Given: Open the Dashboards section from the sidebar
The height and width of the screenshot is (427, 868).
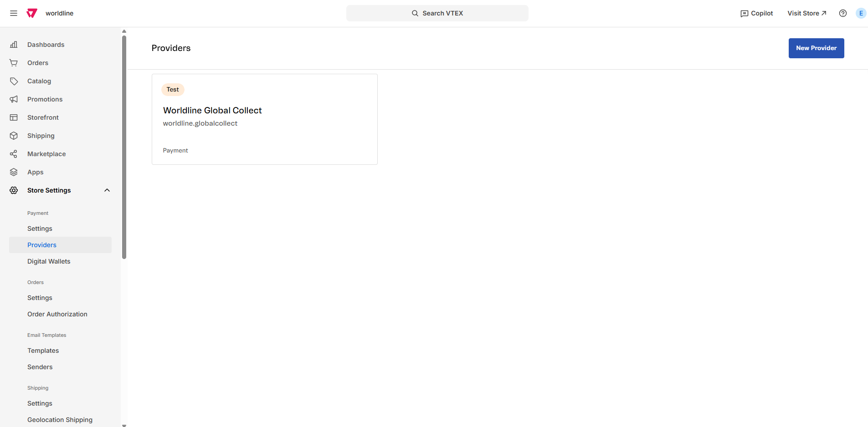Looking at the screenshot, I should pyautogui.click(x=13, y=45).
